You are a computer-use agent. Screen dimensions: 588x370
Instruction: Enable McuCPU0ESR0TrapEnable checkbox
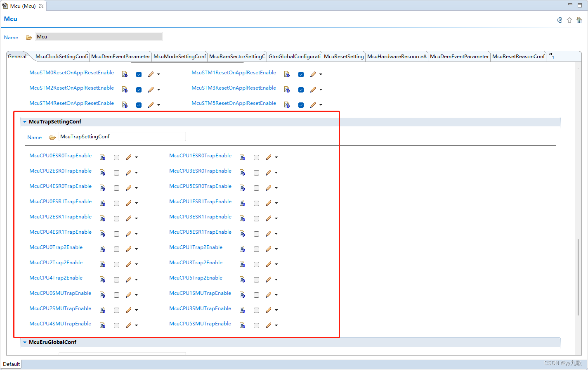pos(117,157)
